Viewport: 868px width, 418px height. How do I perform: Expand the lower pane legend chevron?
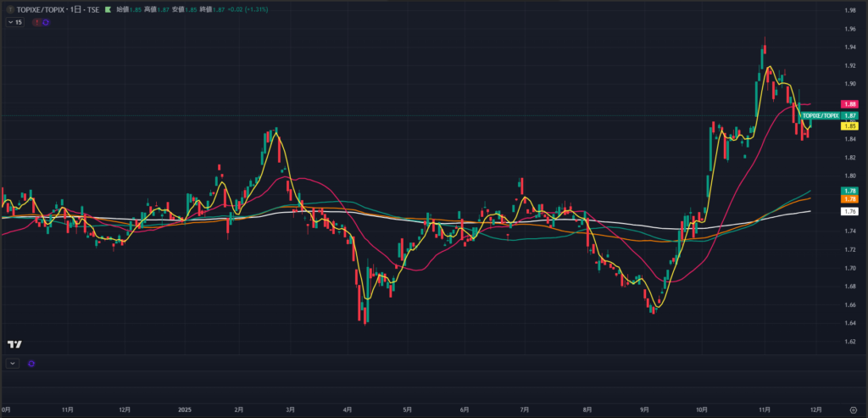pyautogui.click(x=12, y=363)
